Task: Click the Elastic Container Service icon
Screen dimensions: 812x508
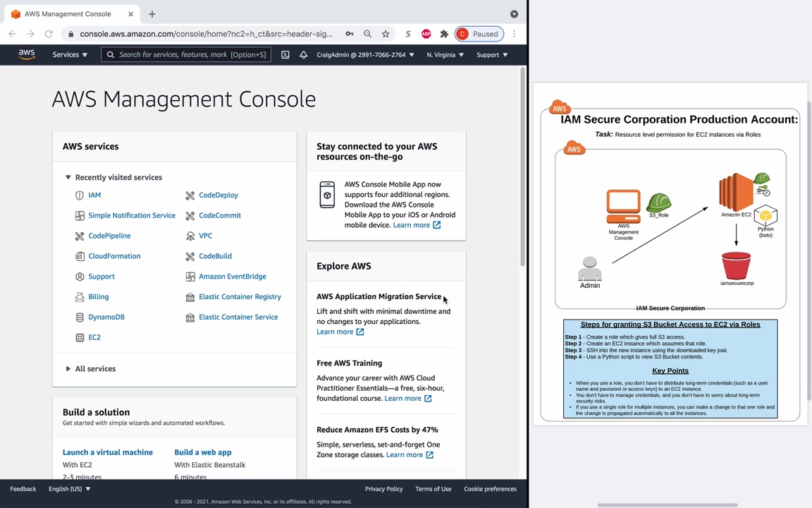Action: (190, 317)
